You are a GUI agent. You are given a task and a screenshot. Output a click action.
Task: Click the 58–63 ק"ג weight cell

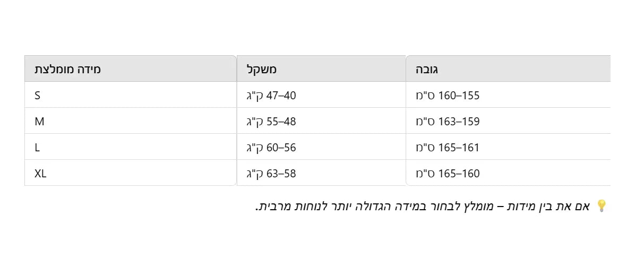(271, 174)
